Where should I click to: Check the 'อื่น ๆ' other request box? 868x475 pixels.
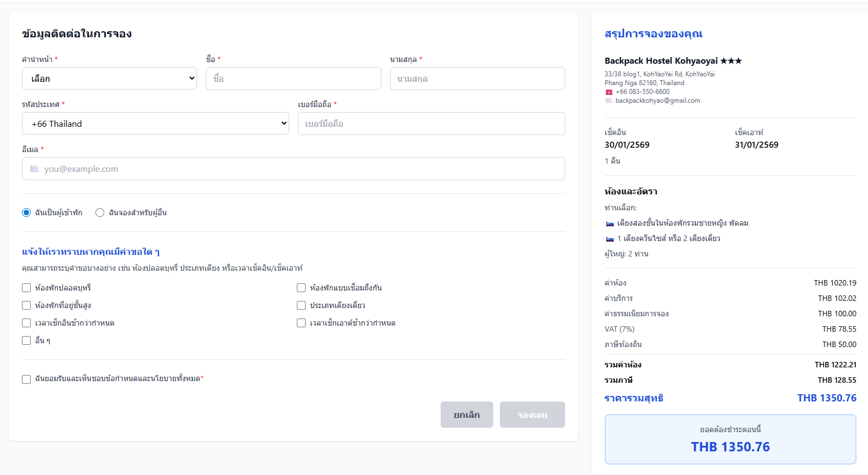click(x=26, y=340)
